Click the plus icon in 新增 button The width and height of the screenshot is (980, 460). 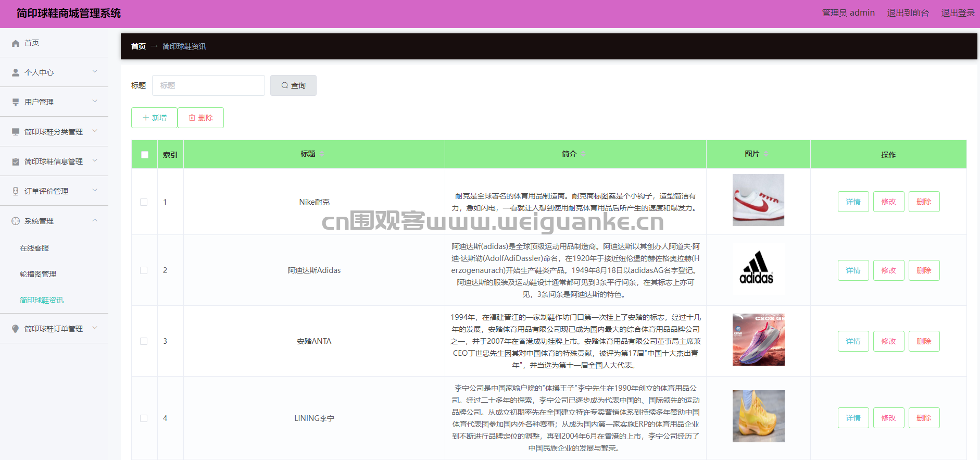point(146,118)
